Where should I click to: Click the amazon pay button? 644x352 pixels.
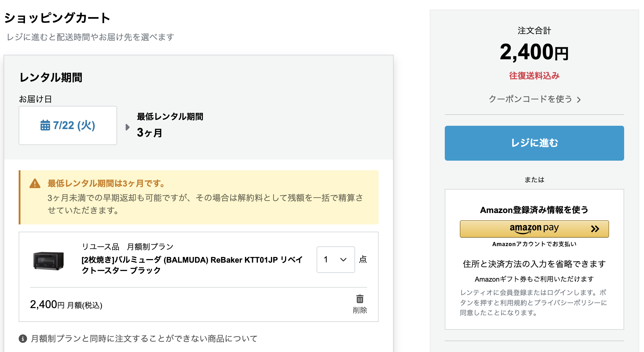(534, 229)
